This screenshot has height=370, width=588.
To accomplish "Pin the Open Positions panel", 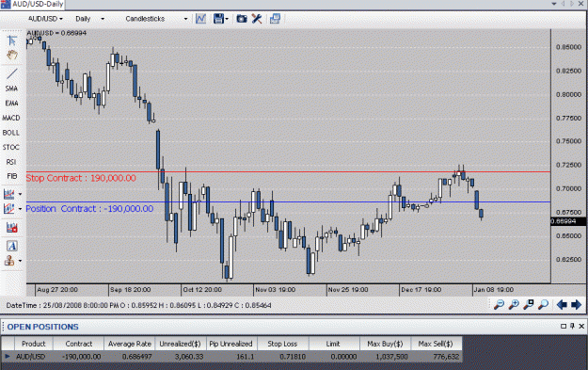I will [x=572, y=326].
